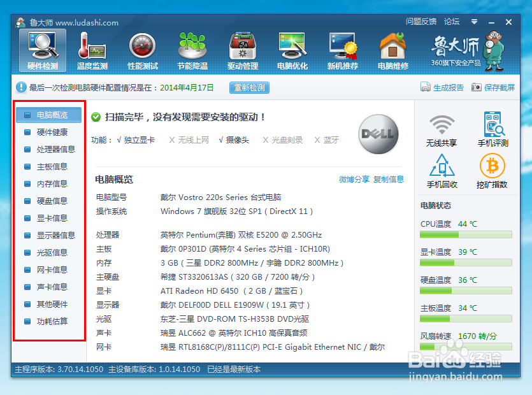Click the 戴尔 Vostro 220s Series model text
Image resolution: width=532 pixels, height=395 pixels.
pyautogui.click(x=220, y=197)
